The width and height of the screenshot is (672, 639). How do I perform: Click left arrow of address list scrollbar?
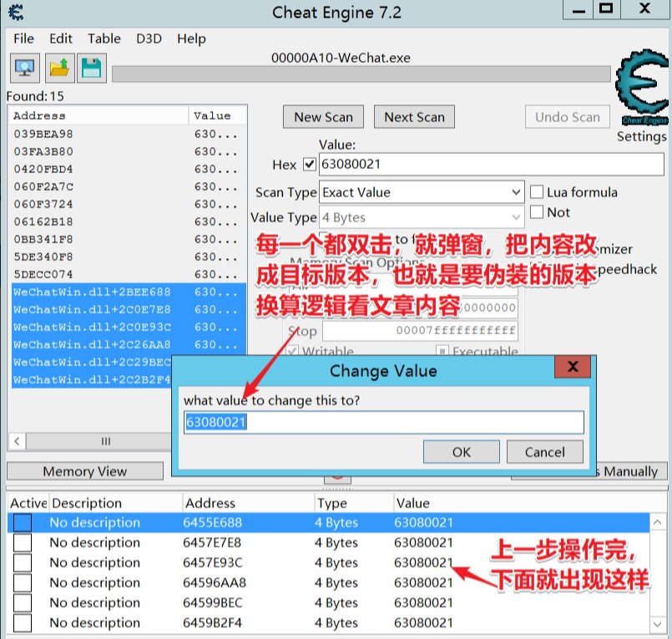click(x=17, y=441)
